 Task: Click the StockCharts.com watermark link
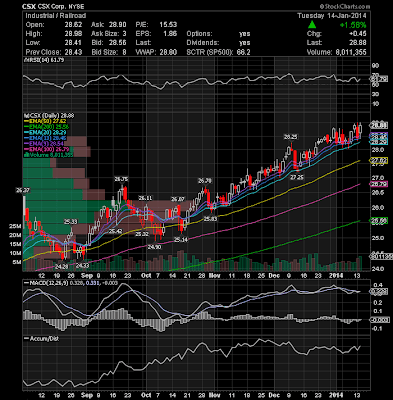tap(345, 6)
